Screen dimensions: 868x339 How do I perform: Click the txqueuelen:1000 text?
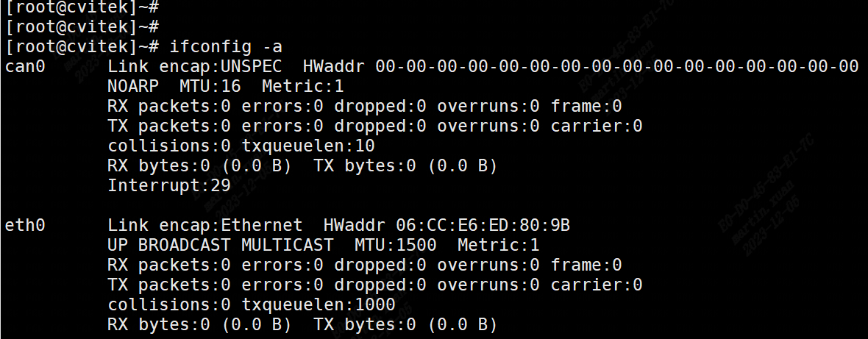(319, 304)
